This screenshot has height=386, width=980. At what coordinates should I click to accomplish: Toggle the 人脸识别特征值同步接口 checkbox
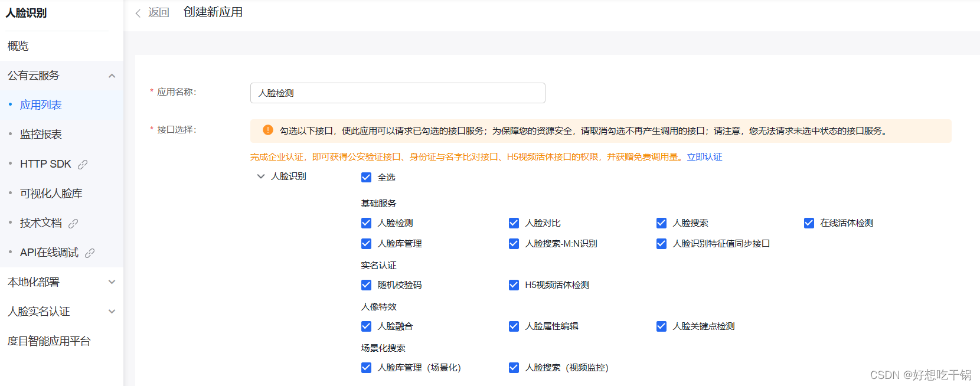click(661, 243)
